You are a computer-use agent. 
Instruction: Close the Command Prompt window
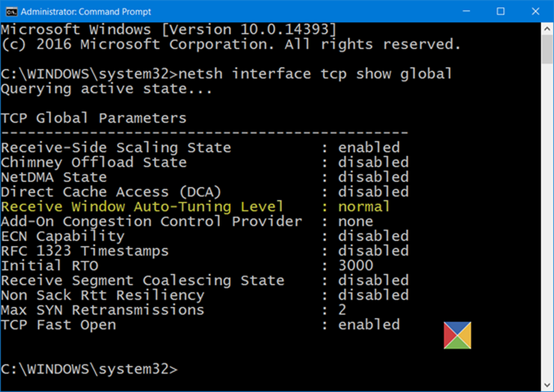pyautogui.click(x=536, y=11)
